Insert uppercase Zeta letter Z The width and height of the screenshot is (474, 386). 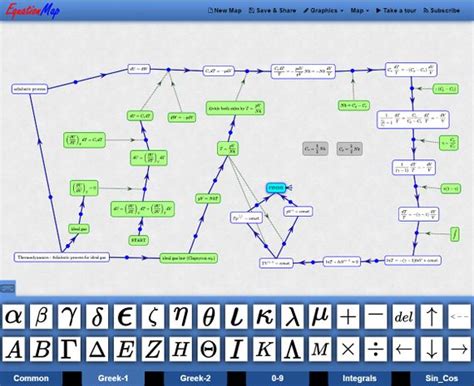[x=153, y=349]
